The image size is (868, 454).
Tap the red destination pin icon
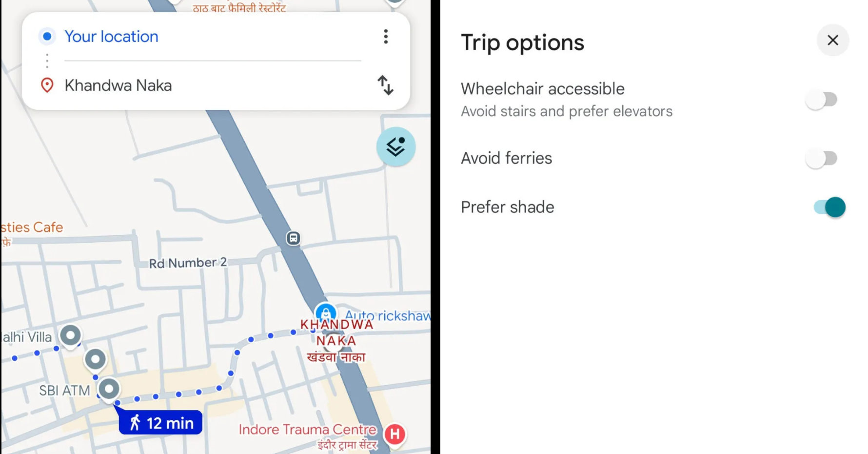click(47, 85)
